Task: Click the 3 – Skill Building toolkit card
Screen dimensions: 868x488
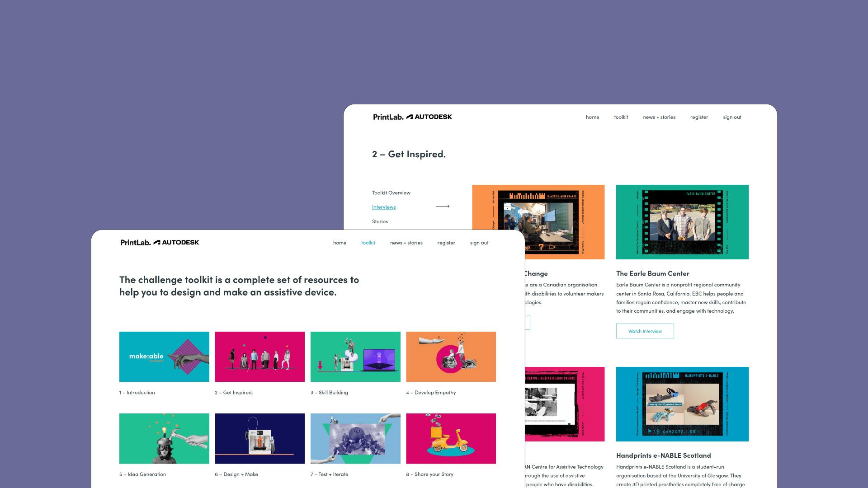Action: pos(355,357)
